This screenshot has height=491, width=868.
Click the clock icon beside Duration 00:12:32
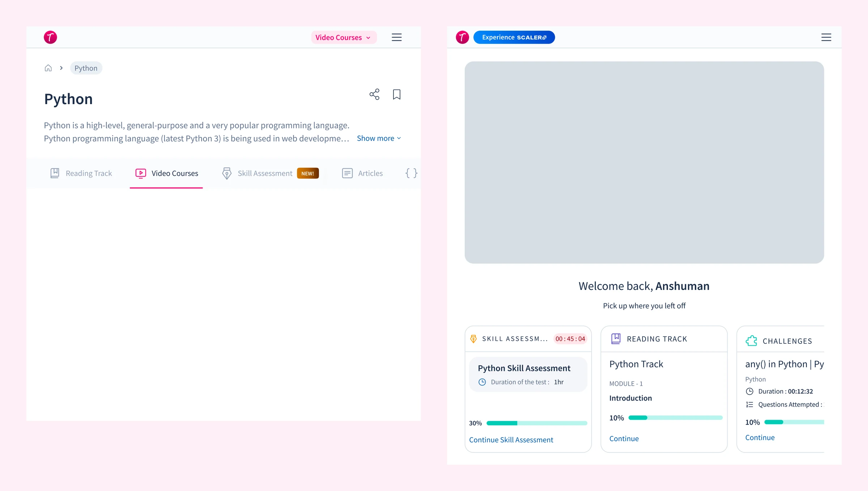pos(750,391)
